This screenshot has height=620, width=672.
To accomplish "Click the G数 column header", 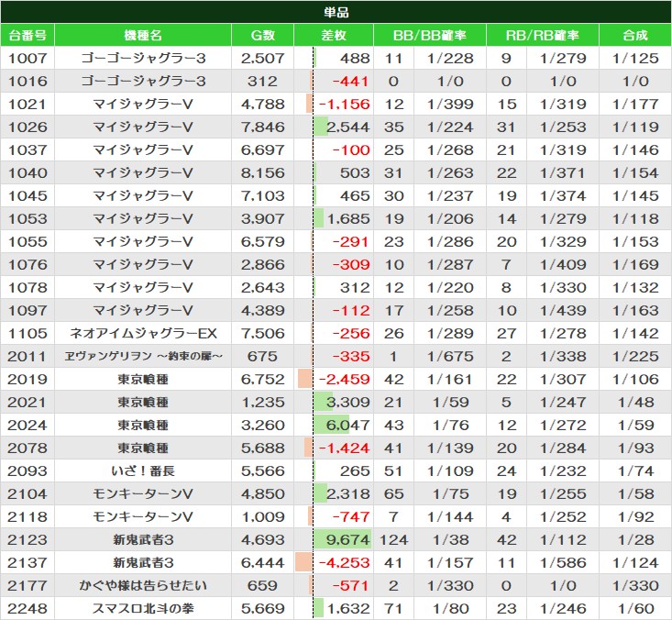I will pyautogui.click(x=262, y=35).
